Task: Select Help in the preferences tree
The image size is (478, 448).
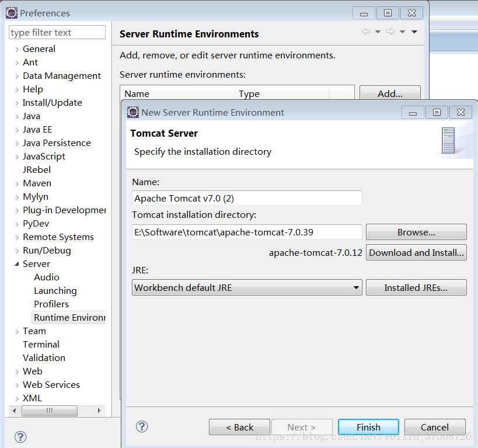Action: 33,89
